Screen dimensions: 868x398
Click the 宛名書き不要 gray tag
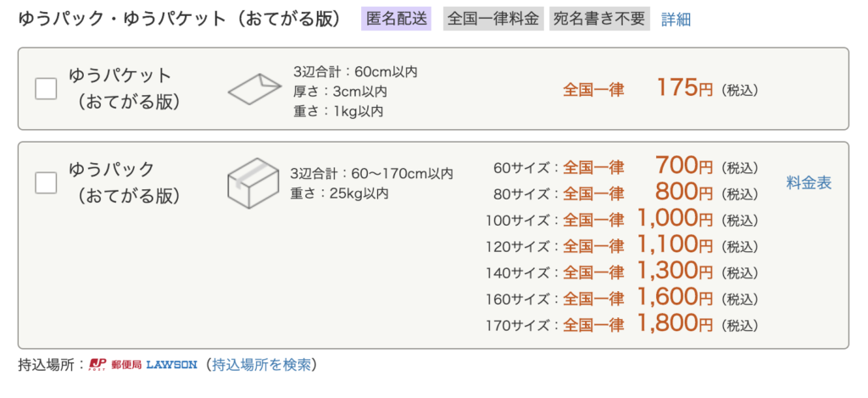[x=599, y=19]
